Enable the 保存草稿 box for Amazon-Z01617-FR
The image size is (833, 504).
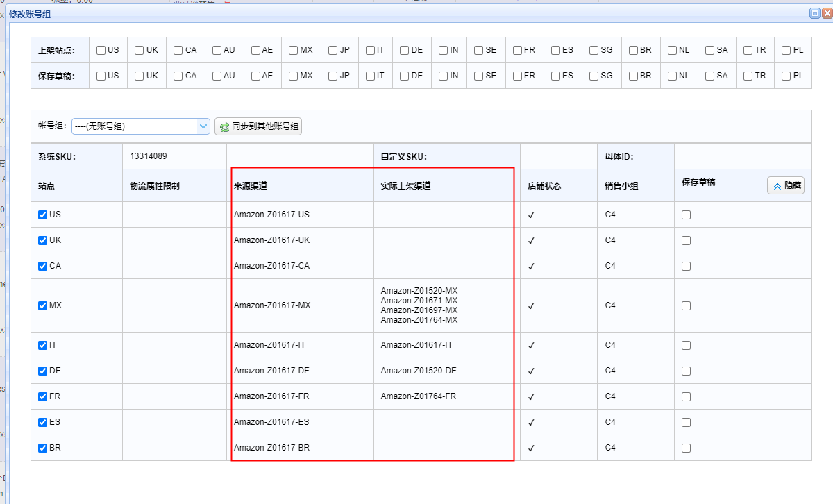click(x=687, y=397)
